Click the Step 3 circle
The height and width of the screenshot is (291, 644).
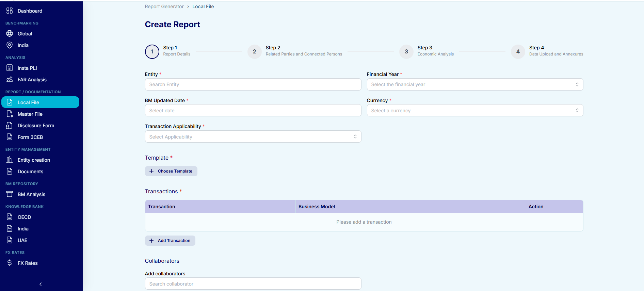coord(406,52)
